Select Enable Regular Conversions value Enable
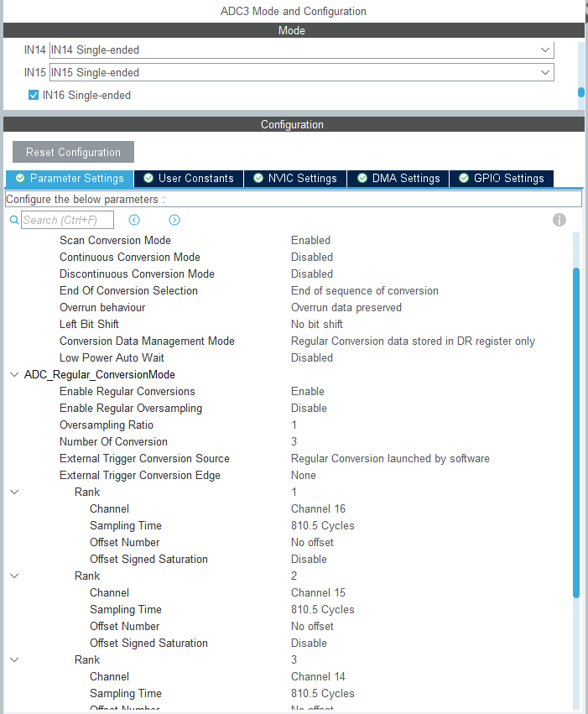588x714 pixels. pyautogui.click(x=308, y=391)
